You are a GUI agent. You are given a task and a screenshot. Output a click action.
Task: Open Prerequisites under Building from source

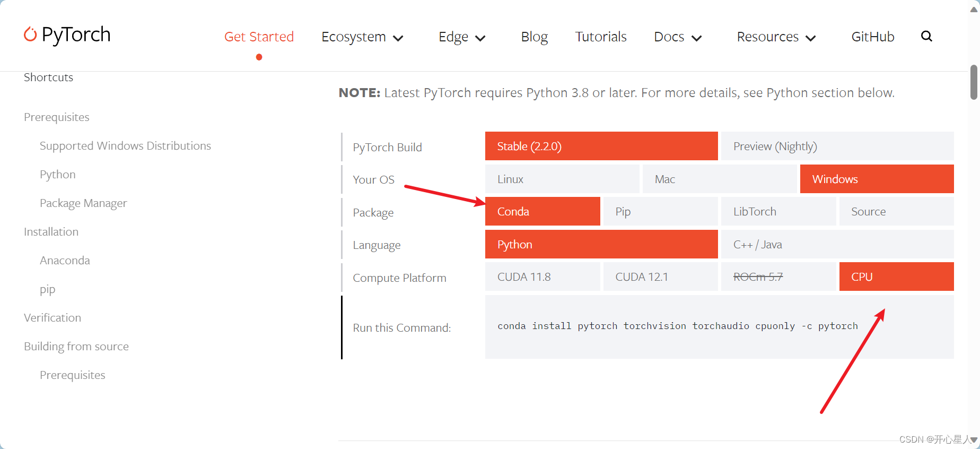(73, 375)
